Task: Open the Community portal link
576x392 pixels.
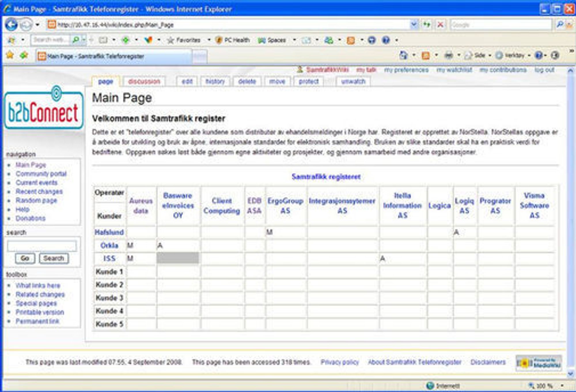Action: click(x=41, y=174)
